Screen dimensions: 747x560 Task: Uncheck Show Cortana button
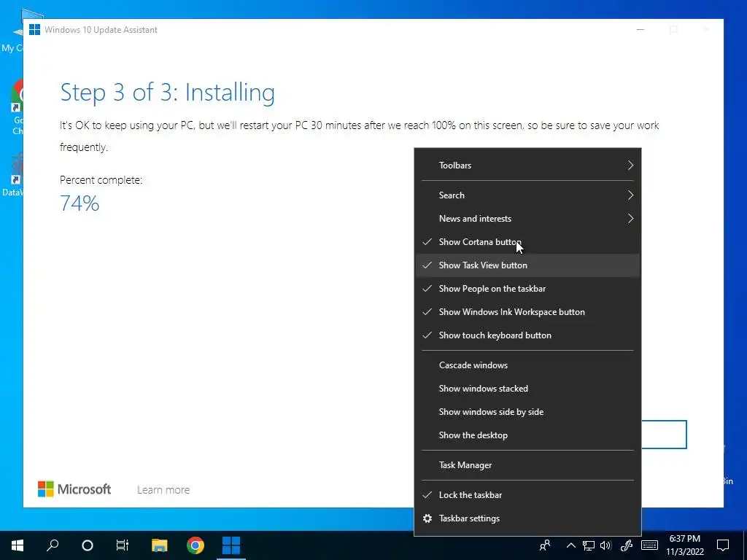tap(527, 242)
